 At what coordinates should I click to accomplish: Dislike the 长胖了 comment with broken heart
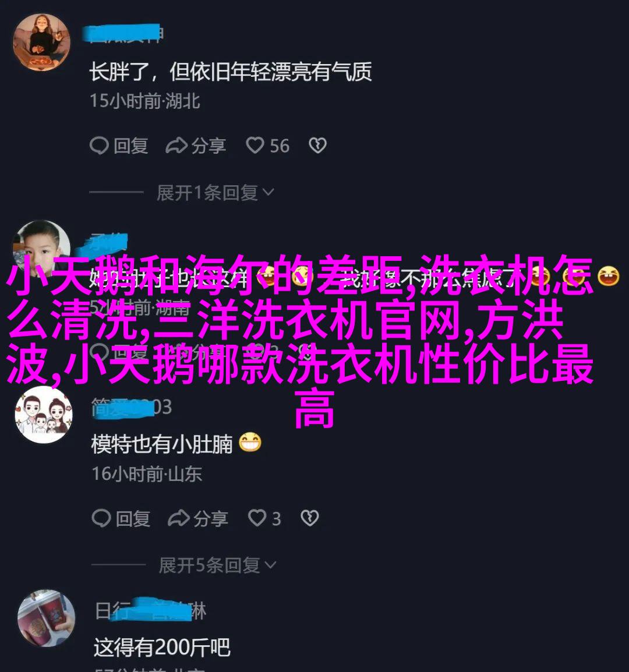point(318,146)
